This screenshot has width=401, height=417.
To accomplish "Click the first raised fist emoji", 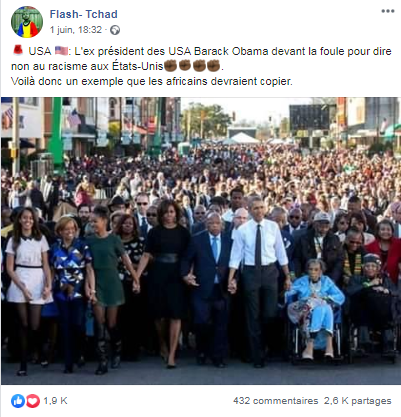I will [170, 66].
